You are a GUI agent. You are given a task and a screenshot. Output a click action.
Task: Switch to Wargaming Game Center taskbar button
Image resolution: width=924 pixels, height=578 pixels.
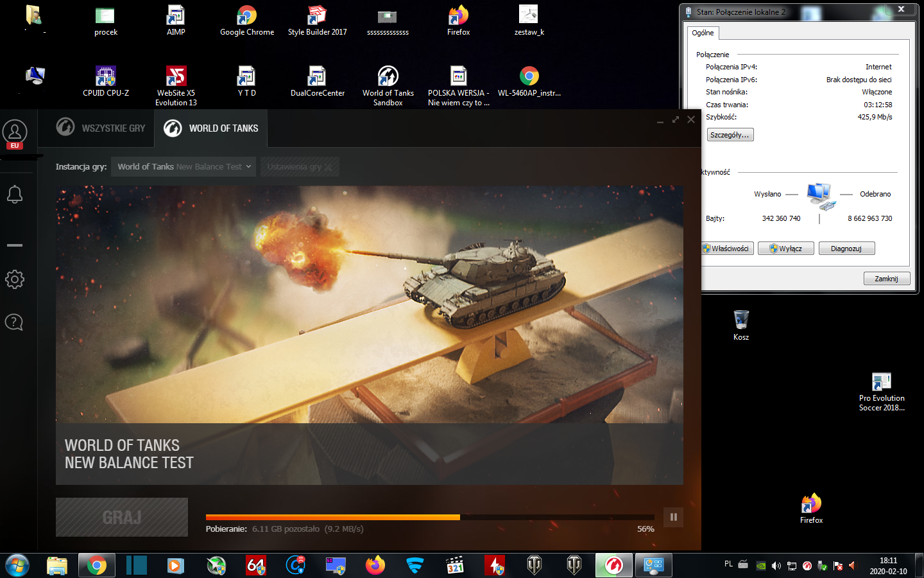tap(614, 565)
